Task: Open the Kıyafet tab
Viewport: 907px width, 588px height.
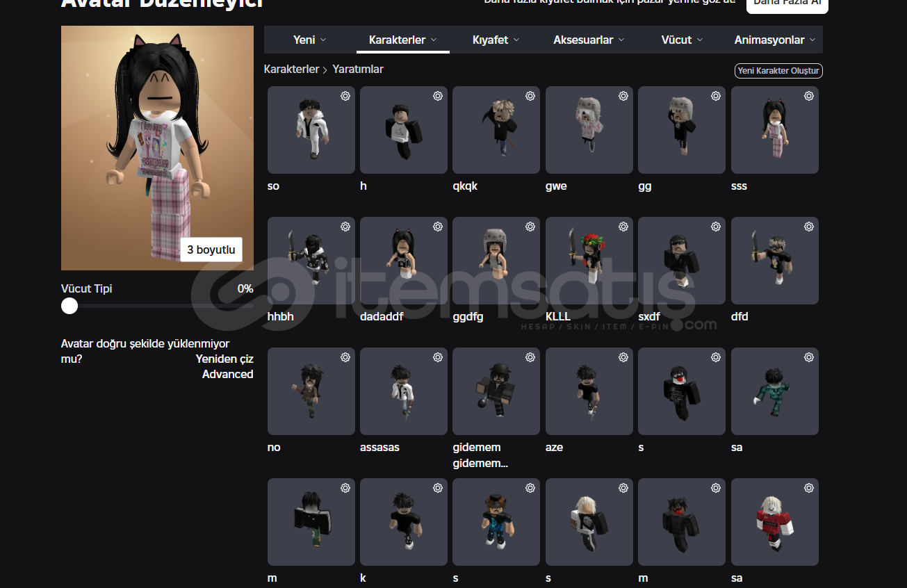Action: [x=496, y=40]
